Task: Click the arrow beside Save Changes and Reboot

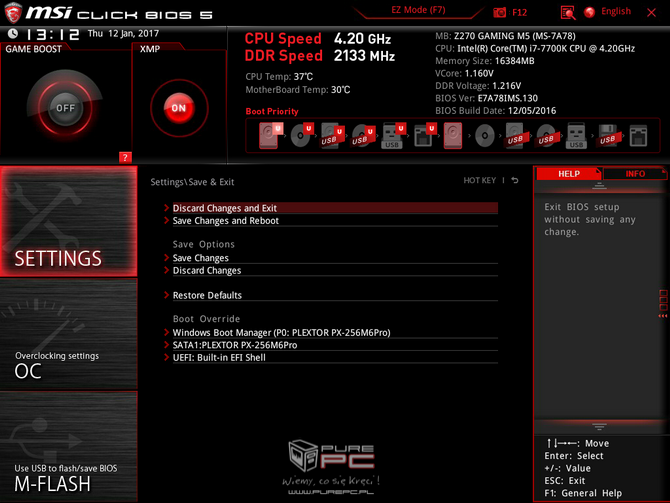Action: pyautogui.click(x=167, y=221)
